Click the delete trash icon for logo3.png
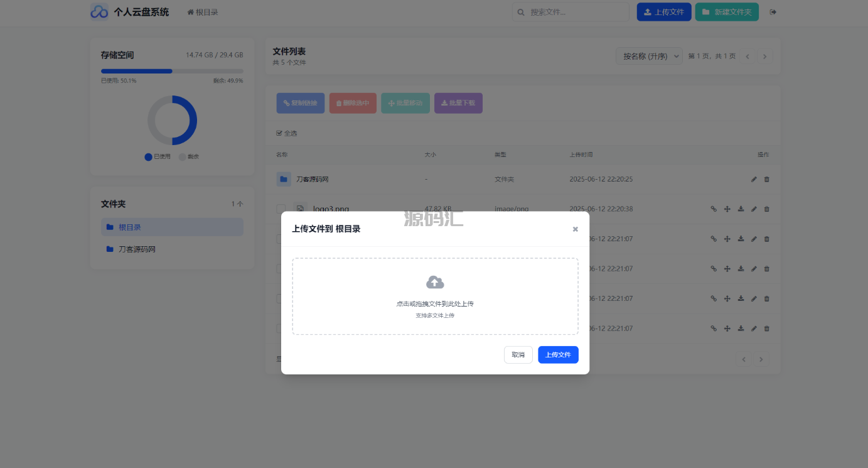Viewport: 868px width, 468px height. tap(767, 209)
